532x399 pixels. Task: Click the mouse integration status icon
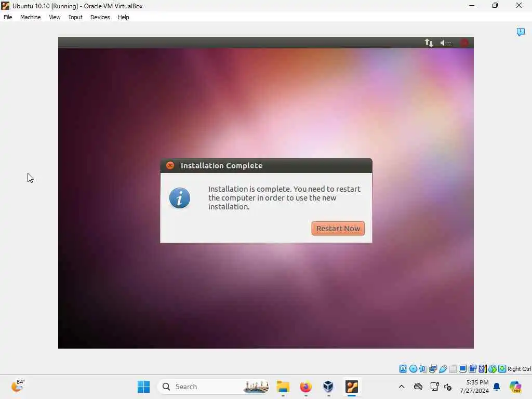point(493,368)
